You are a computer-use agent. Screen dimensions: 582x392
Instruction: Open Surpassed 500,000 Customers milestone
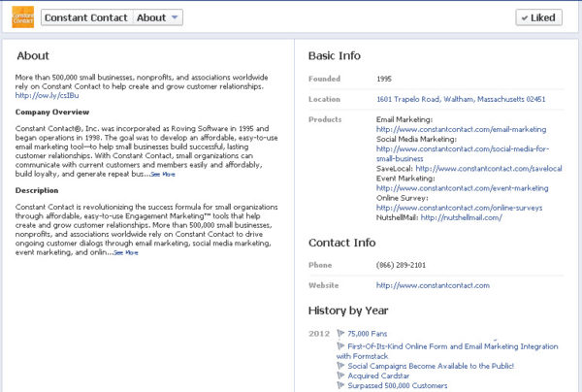pyautogui.click(x=397, y=385)
